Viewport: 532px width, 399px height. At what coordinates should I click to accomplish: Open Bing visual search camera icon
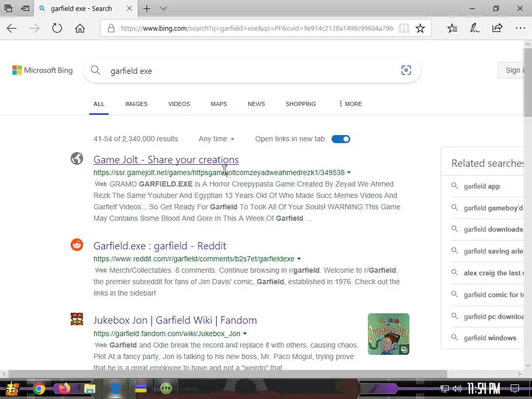tap(406, 70)
